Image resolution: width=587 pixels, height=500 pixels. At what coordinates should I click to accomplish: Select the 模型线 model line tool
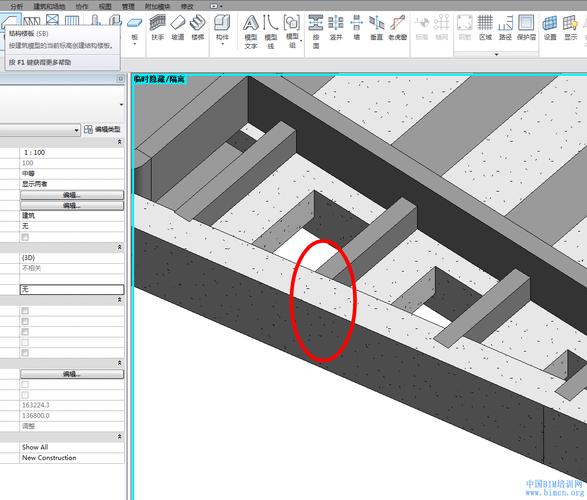271,32
